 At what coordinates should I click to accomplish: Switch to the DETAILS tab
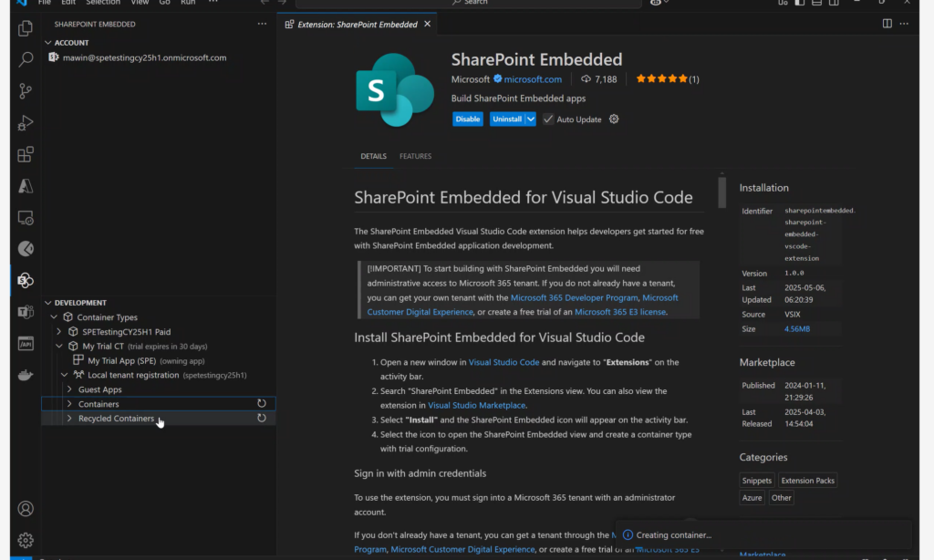point(373,156)
